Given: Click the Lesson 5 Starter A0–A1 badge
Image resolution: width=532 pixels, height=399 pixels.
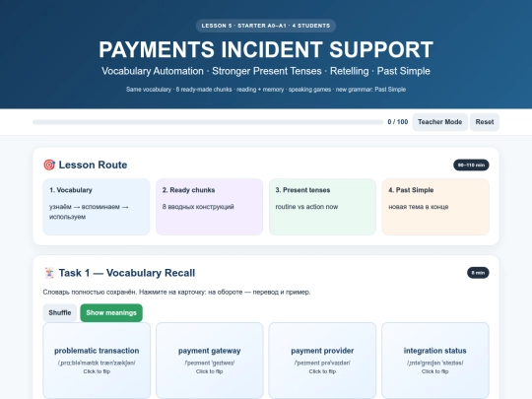Looking at the screenshot, I should point(266,26).
